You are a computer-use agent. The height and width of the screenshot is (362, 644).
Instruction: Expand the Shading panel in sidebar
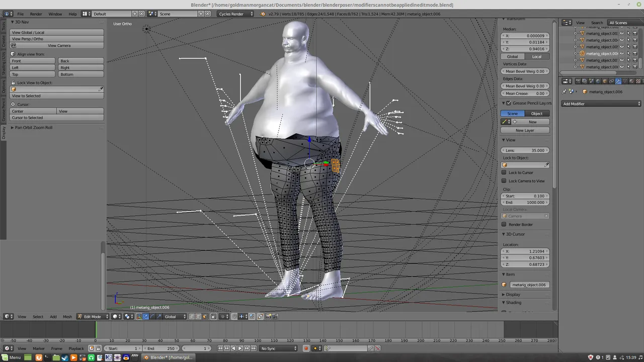tap(513, 303)
